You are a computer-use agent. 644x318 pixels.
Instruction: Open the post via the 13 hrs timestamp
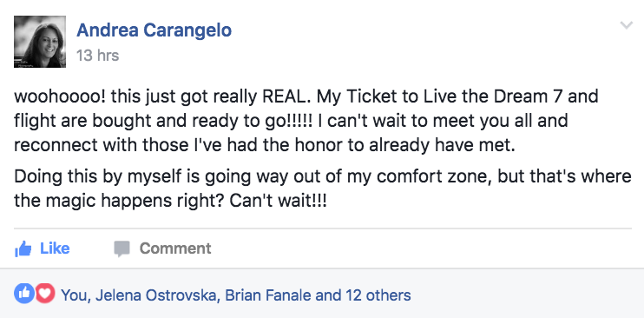[x=98, y=56]
